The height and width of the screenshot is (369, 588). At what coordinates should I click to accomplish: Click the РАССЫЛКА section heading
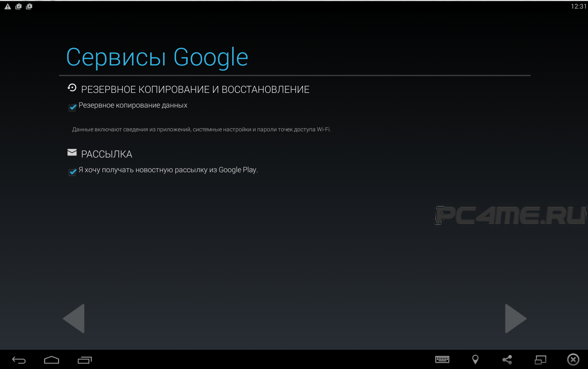[107, 154]
